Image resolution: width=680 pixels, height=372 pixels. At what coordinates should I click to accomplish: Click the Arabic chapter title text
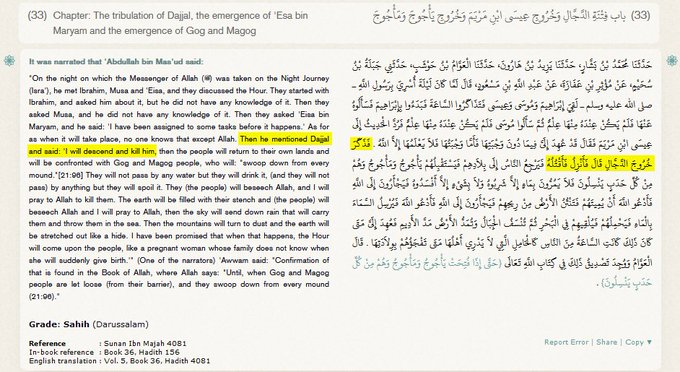[x=500, y=17]
